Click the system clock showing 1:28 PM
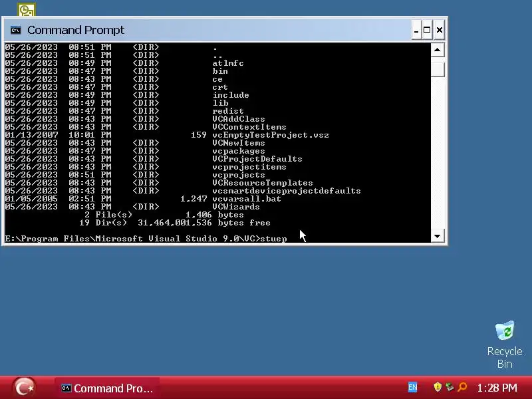This screenshot has height=399, width=532. click(497, 388)
